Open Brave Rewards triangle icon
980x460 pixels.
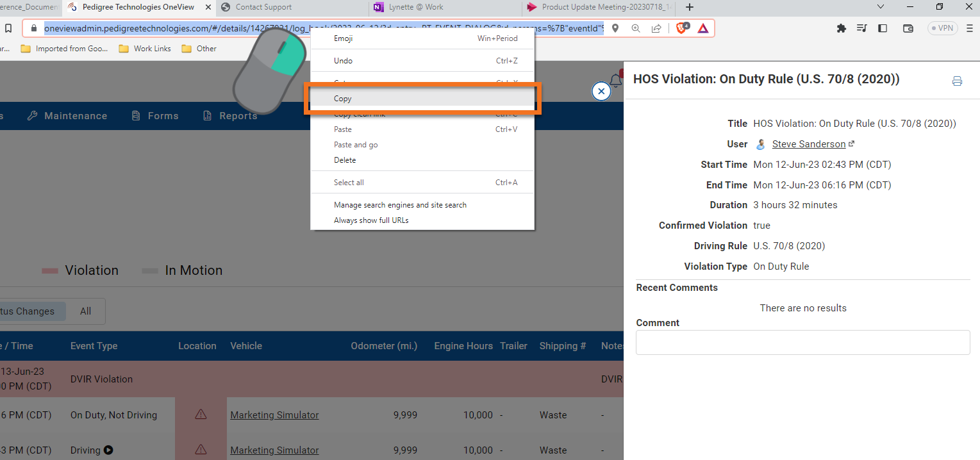click(x=702, y=28)
